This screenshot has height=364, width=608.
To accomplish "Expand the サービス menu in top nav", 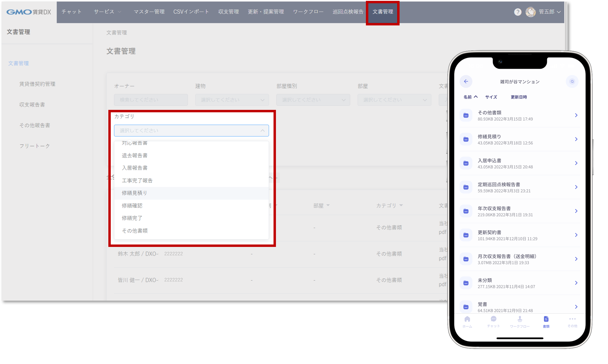I will [x=107, y=12].
